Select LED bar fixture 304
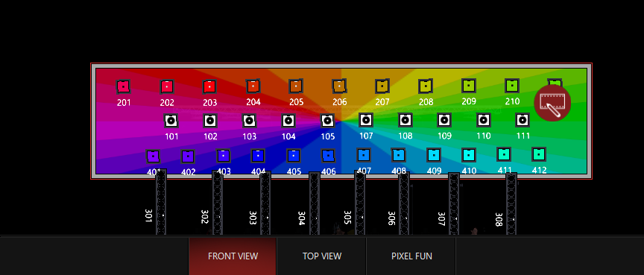The width and height of the screenshot is (644, 275). [x=315, y=203]
